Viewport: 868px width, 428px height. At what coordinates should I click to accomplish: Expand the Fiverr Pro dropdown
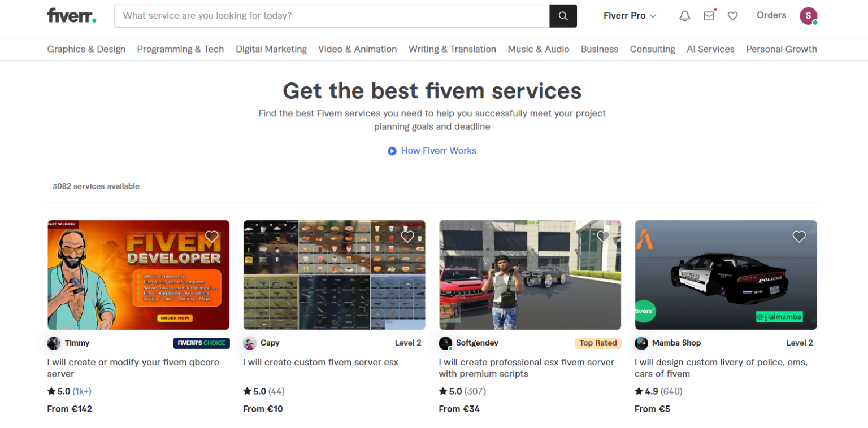coord(630,16)
